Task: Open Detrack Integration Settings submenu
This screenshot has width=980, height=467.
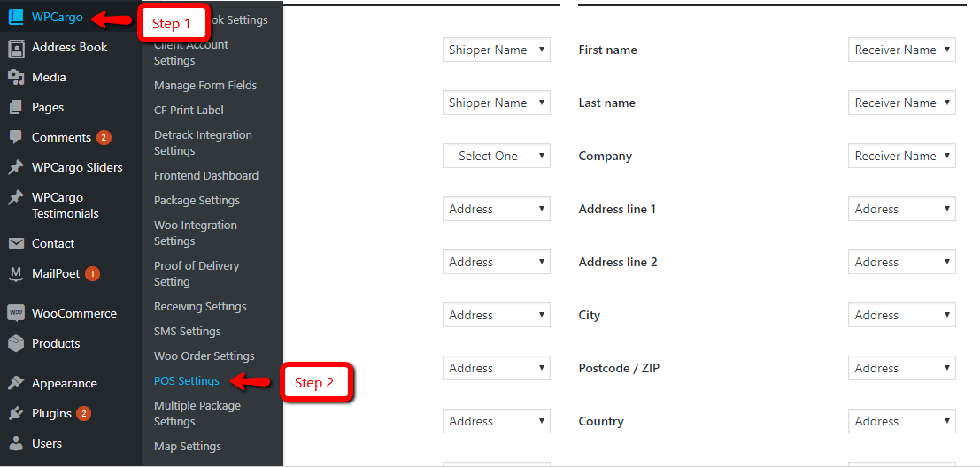Action: point(203,143)
